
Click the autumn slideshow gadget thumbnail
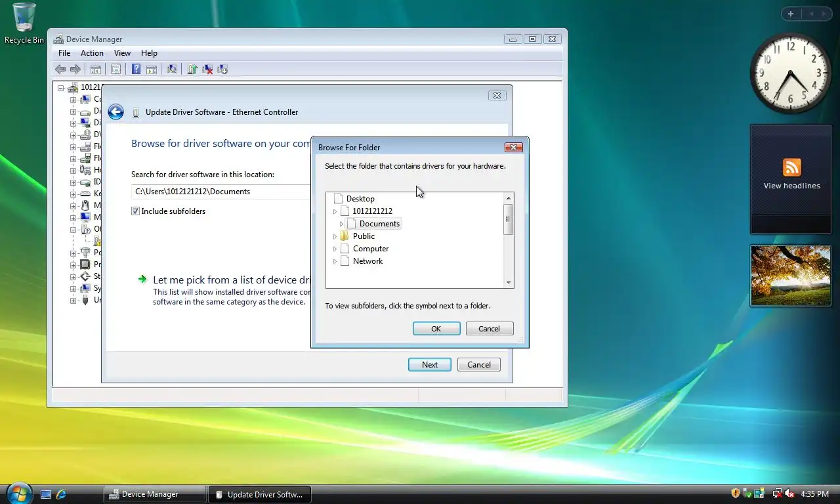791,276
